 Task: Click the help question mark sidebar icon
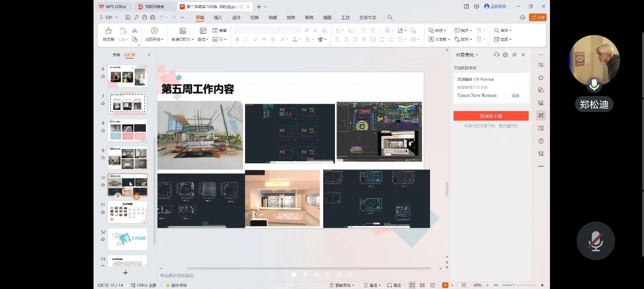coord(541,141)
